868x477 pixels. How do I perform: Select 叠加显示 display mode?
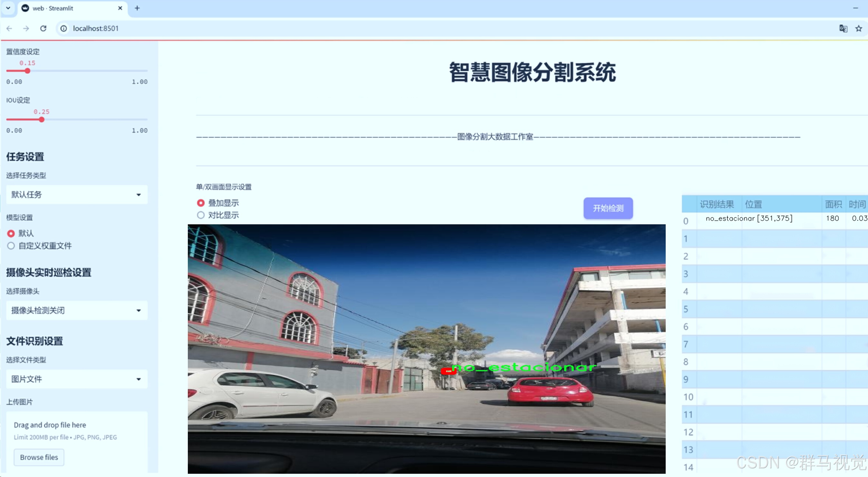point(201,203)
